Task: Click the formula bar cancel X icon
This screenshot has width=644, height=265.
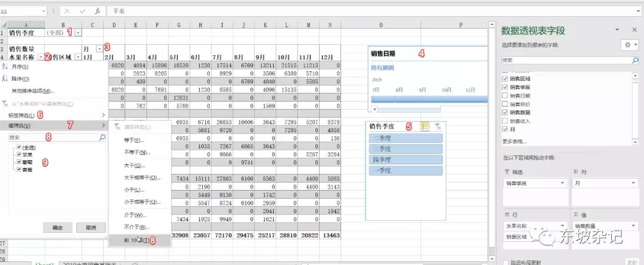Action: pos(67,11)
